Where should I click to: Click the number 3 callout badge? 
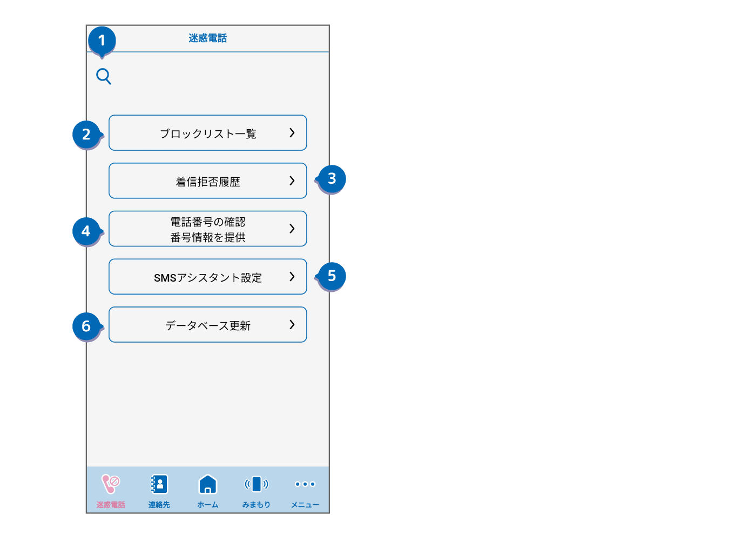pyautogui.click(x=332, y=179)
